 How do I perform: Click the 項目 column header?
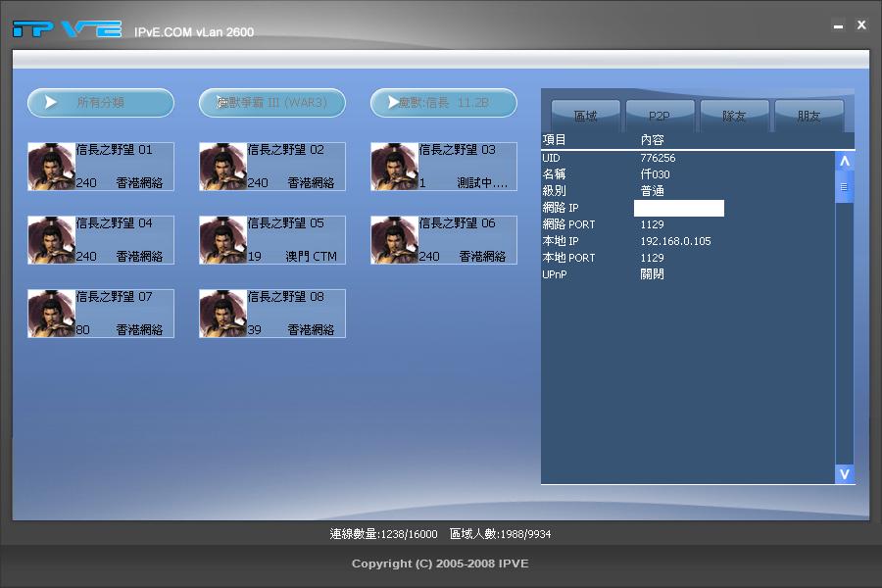tap(554, 139)
